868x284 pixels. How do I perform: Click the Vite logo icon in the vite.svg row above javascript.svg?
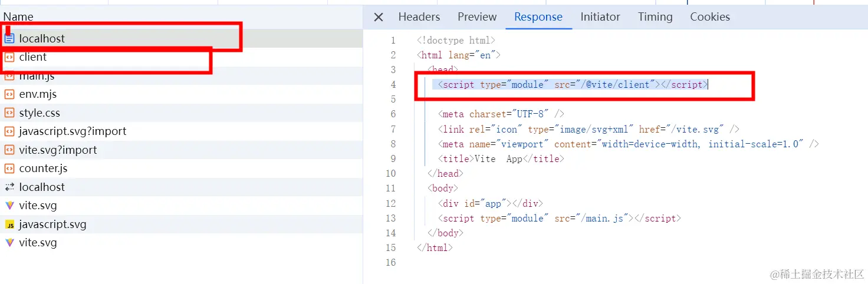coord(9,206)
